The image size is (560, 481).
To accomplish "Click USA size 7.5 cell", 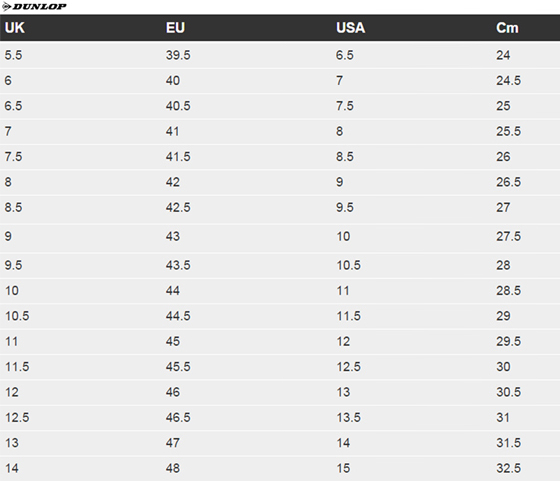I will (345, 106).
